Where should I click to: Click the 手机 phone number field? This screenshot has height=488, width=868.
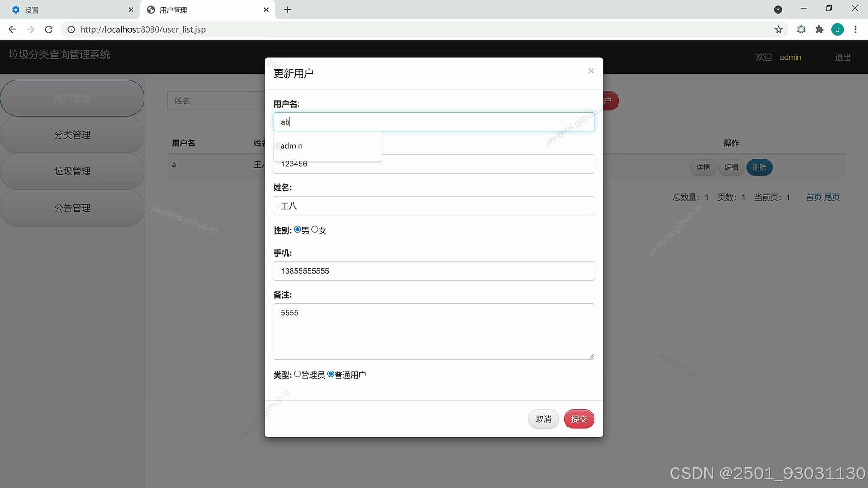(434, 271)
